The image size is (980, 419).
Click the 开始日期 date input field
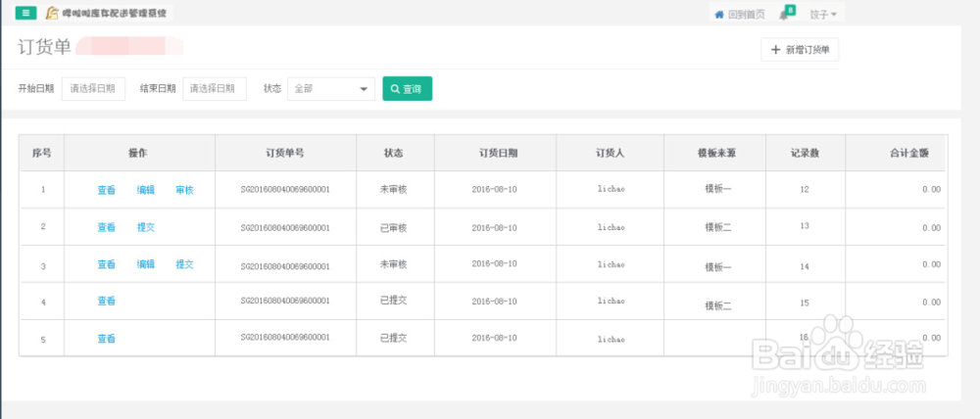93,88
